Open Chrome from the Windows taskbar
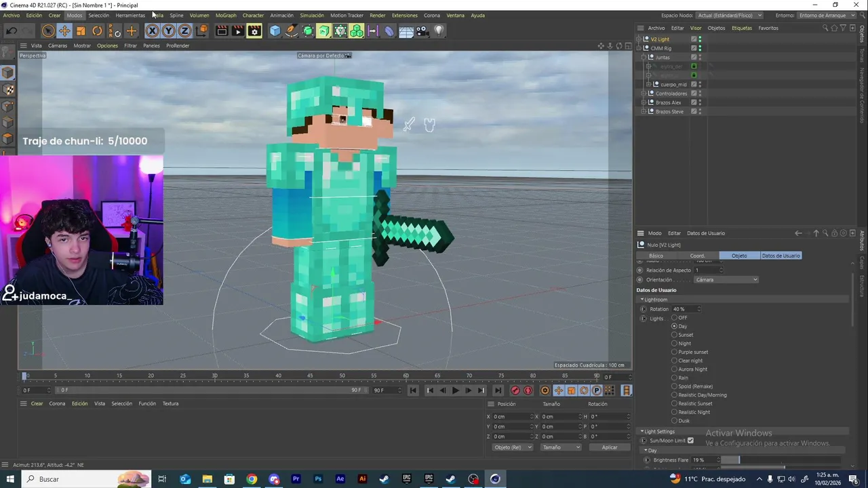Image resolution: width=868 pixels, height=488 pixels. (252, 479)
